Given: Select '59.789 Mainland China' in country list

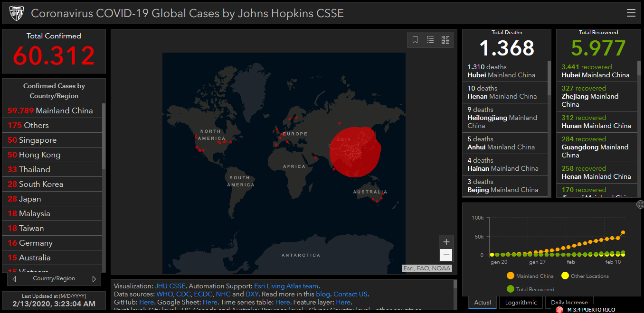Looking at the screenshot, I should [x=52, y=111].
